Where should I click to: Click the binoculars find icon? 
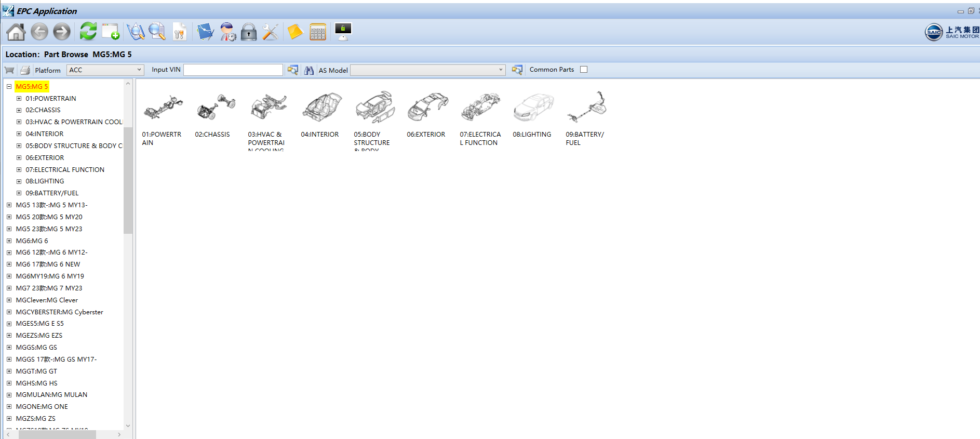309,70
